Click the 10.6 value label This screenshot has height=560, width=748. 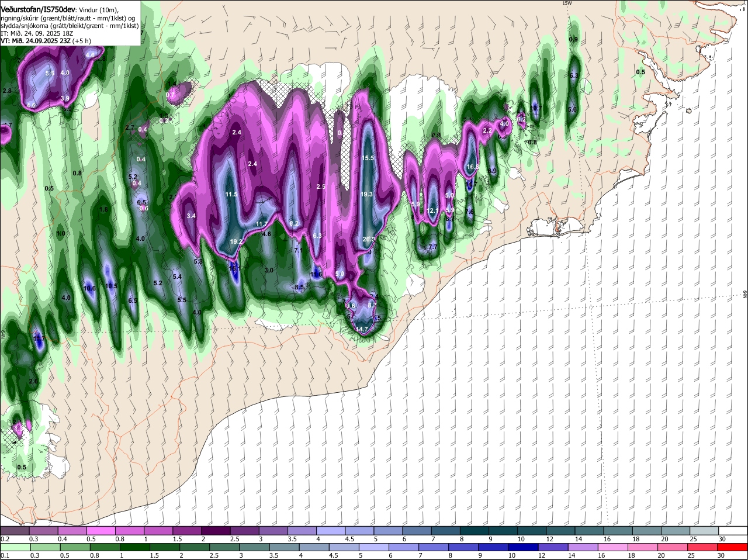pyautogui.click(x=89, y=288)
